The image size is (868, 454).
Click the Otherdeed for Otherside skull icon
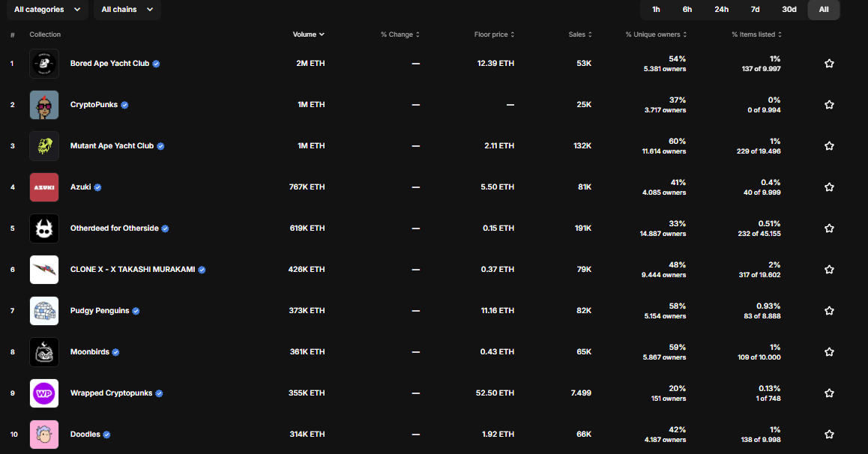[x=43, y=228]
